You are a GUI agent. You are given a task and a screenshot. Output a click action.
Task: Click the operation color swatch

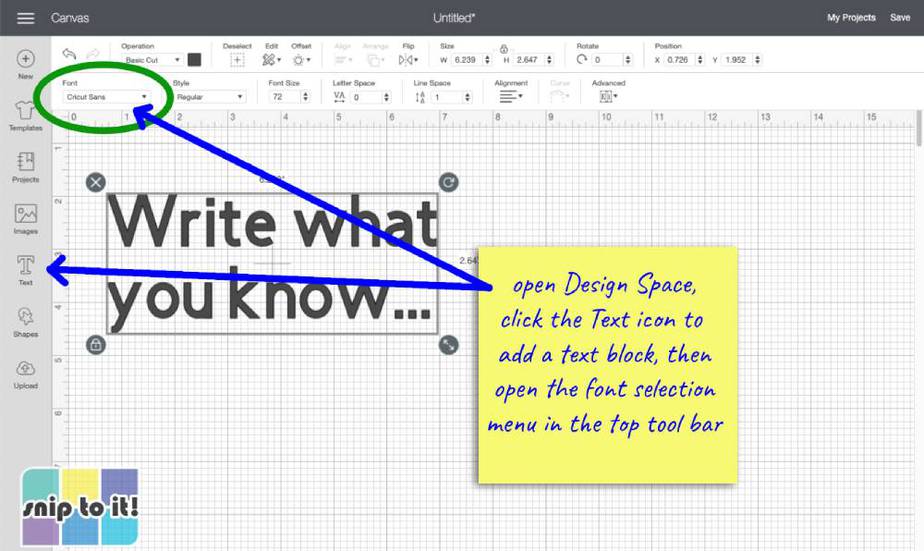[x=194, y=60]
